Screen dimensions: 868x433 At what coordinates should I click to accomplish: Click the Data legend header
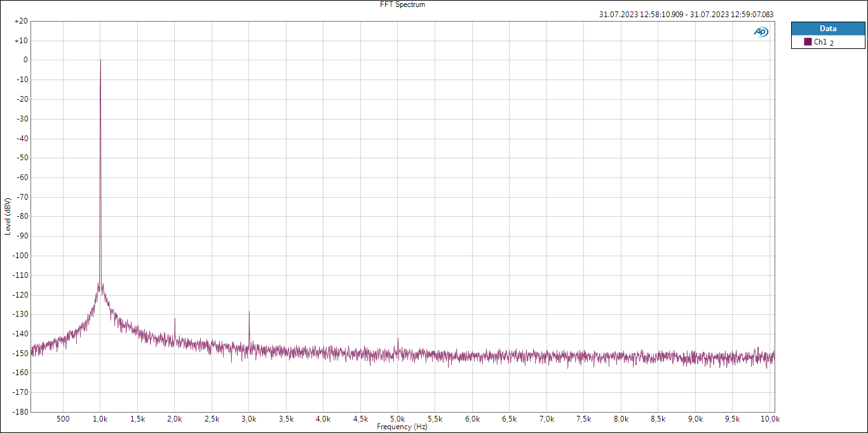click(x=828, y=29)
